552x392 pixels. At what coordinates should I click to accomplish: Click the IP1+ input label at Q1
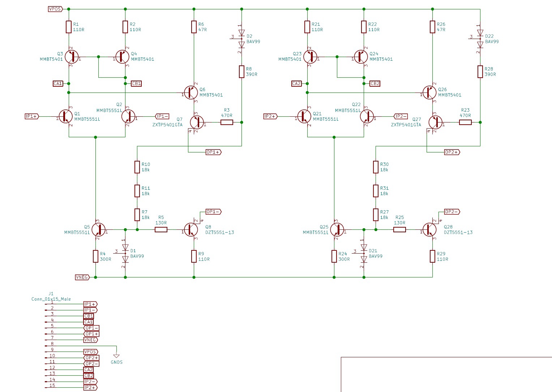point(32,116)
